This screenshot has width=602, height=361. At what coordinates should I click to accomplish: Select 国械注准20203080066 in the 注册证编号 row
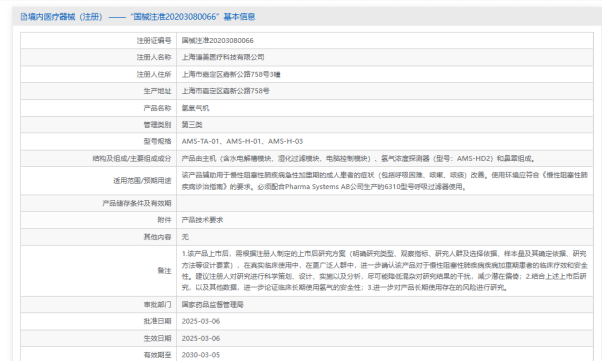(x=218, y=40)
